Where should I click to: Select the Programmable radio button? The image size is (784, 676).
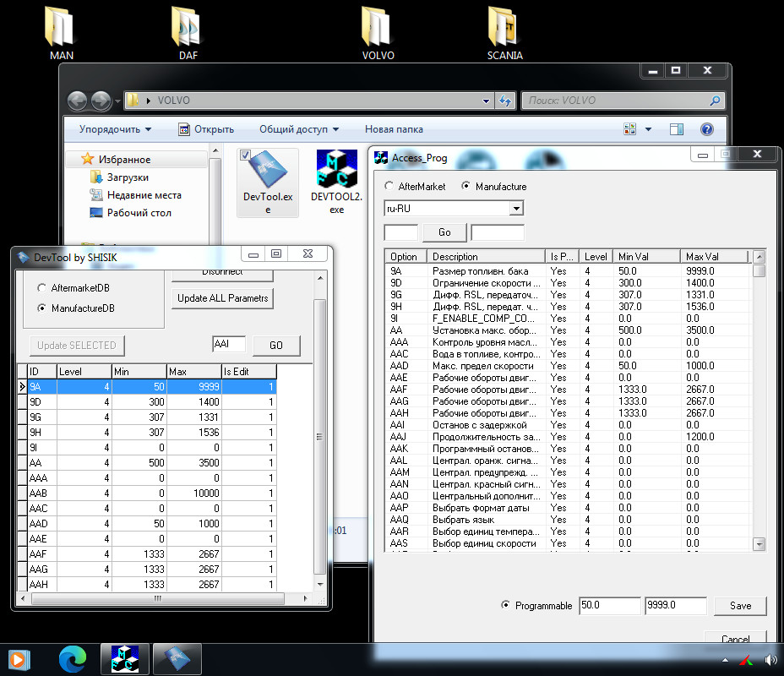click(506, 605)
